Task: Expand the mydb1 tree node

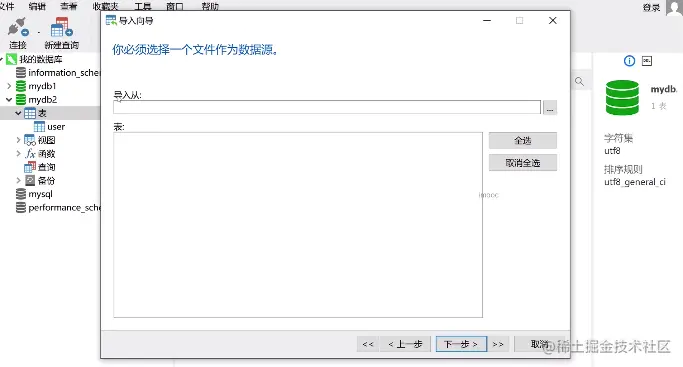Action: [9, 86]
